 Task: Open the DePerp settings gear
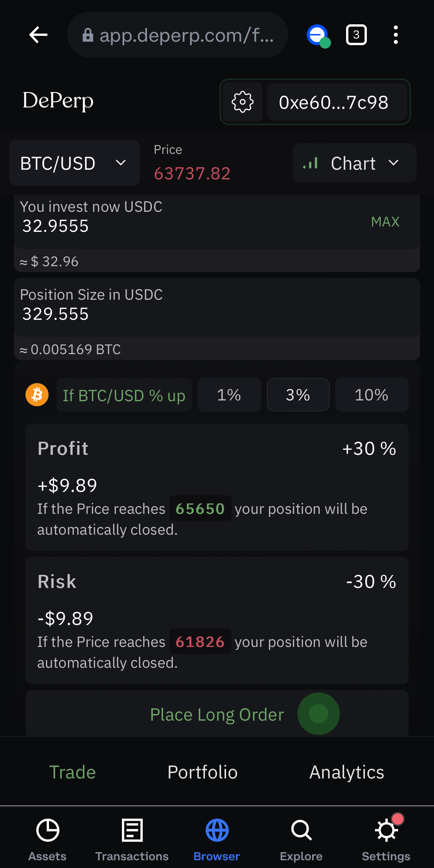[243, 102]
